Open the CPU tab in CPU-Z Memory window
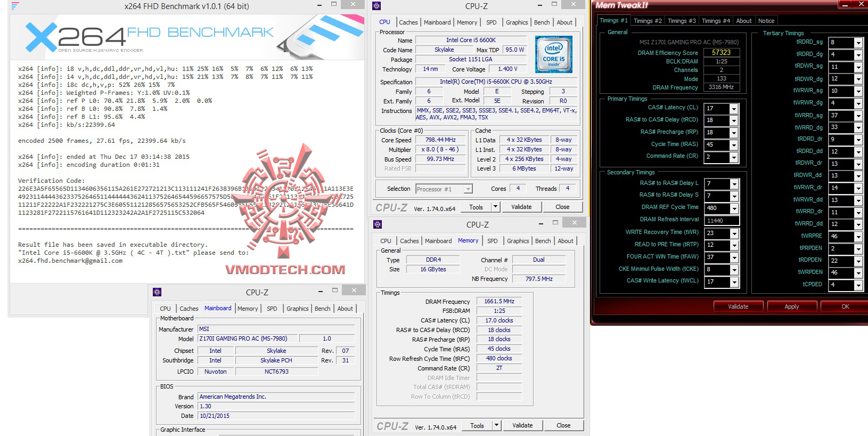The height and width of the screenshot is (436, 868). (386, 241)
